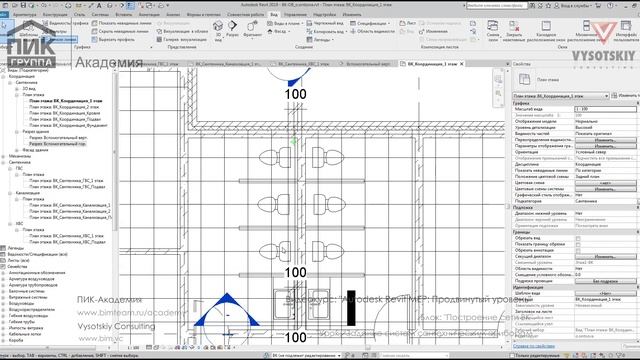Open the Фасад dropdown
Viewport: 640px width, 360px height.
coord(279,31)
